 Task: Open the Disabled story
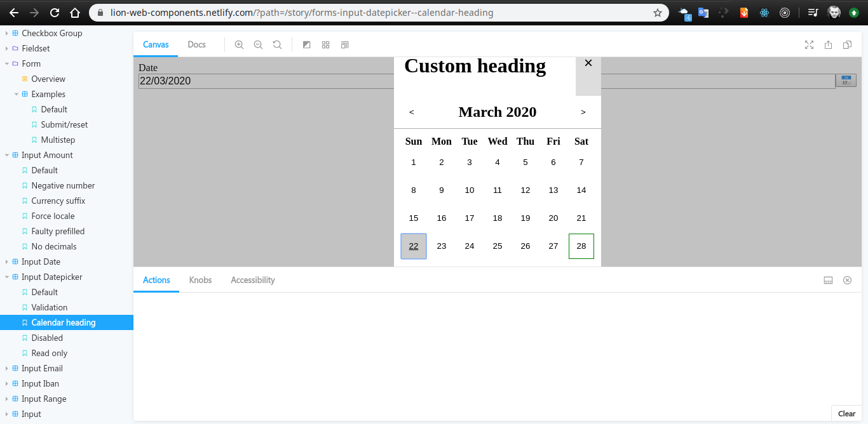47,338
